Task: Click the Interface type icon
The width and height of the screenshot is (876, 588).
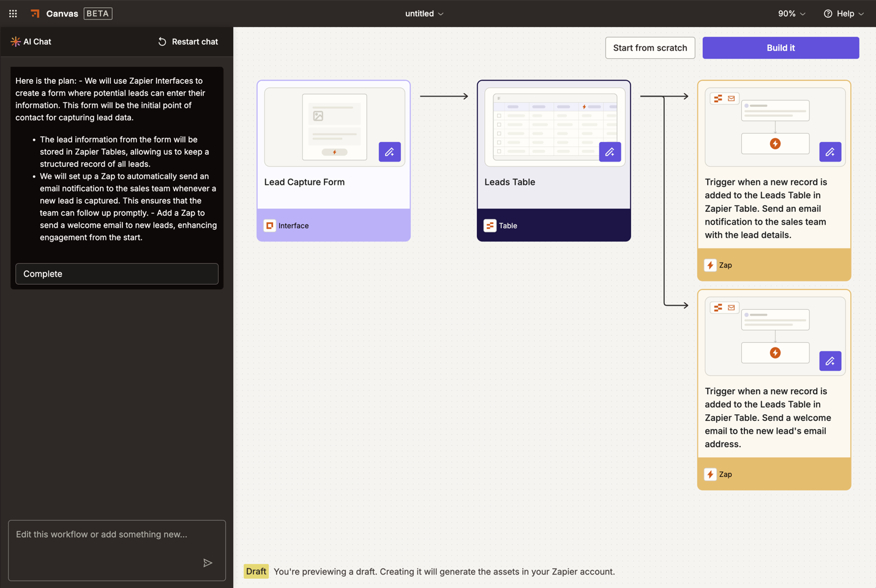Action: [269, 226]
